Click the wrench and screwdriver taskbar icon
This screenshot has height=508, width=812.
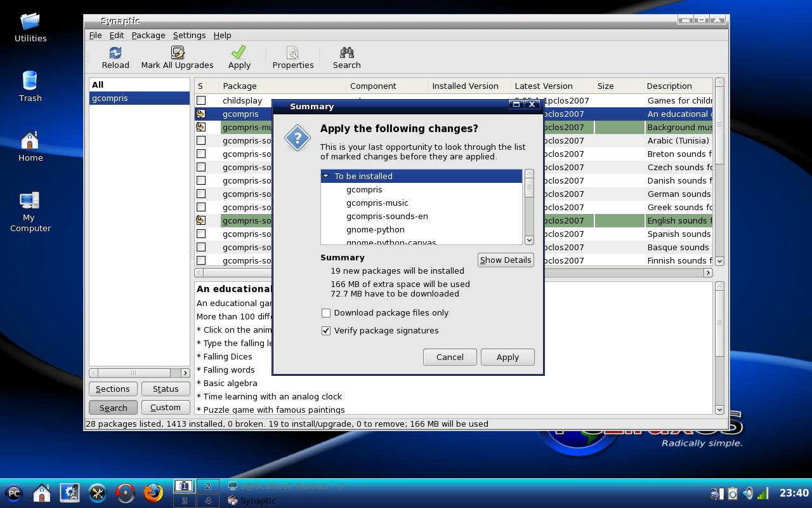click(98, 493)
